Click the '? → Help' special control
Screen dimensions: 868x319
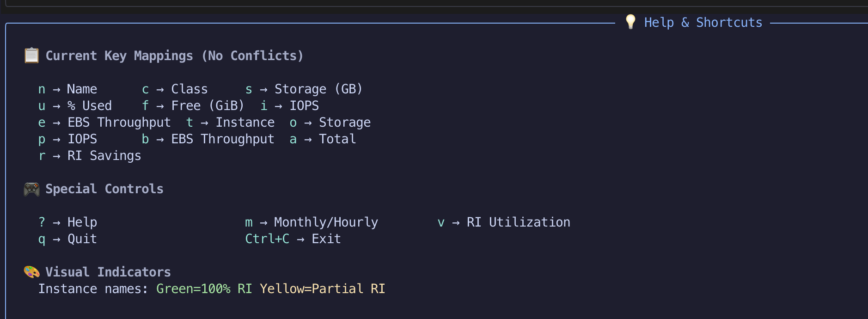click(x=67, y=222)
